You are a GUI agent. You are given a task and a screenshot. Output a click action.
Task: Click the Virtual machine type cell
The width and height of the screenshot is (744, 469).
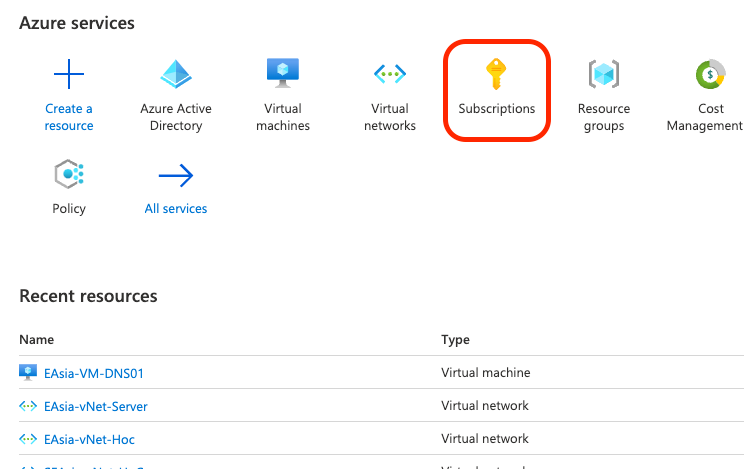click(x=485, y=373)
